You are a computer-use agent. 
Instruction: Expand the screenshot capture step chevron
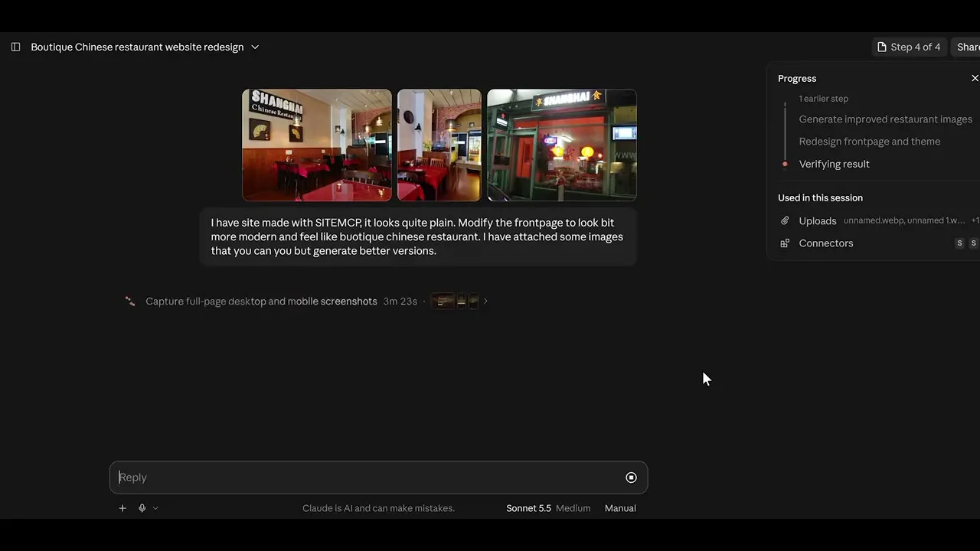pyautogui.click(x=485, y=302)
